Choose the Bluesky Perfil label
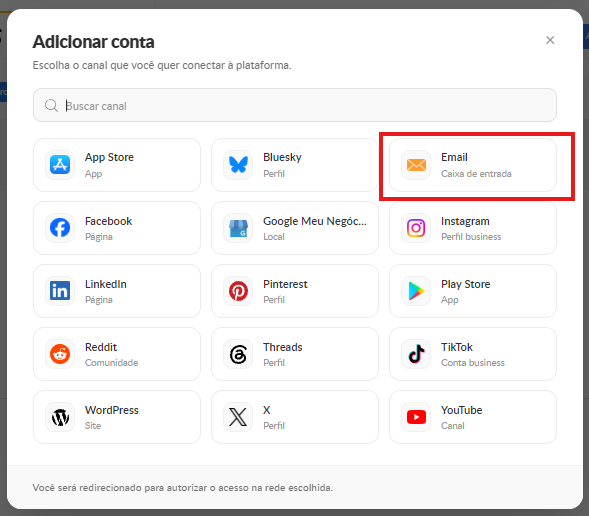Image resolution: width=589 pixels, height=516 pixels. click(x=282, y=157)
